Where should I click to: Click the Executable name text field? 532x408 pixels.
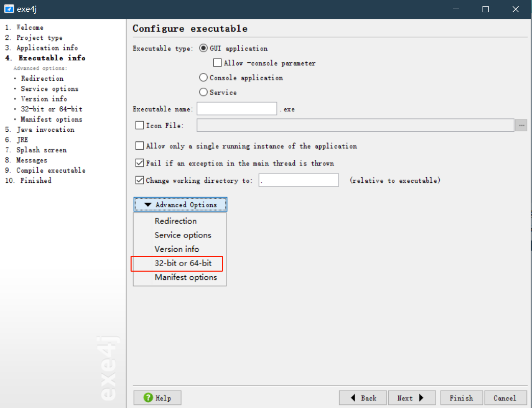pos(237,109)
